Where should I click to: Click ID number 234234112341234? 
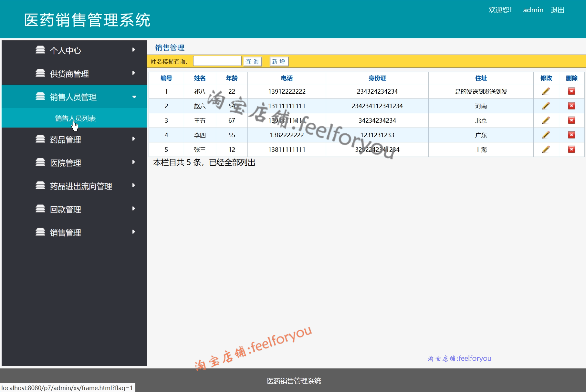click(377, 106)
